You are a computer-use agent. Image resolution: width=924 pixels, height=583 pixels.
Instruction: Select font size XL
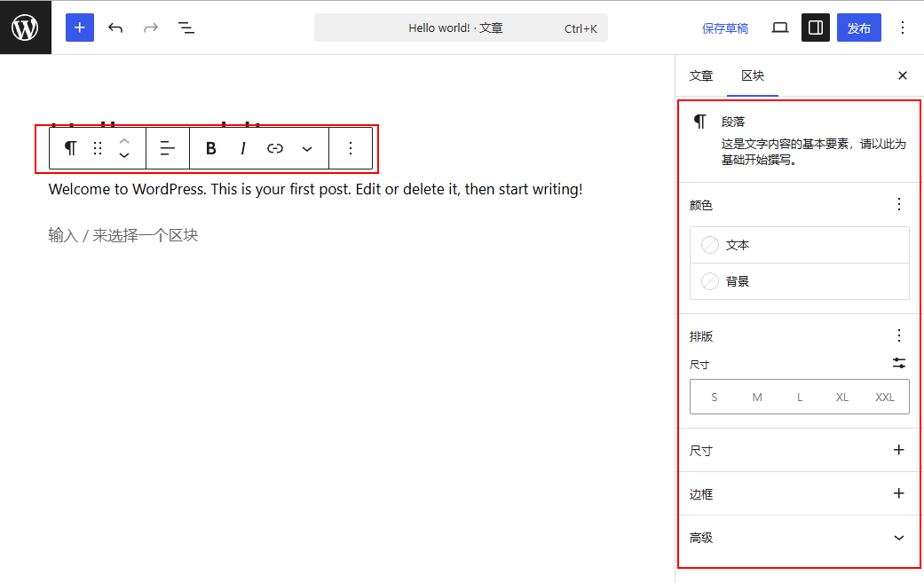[842, 397]
